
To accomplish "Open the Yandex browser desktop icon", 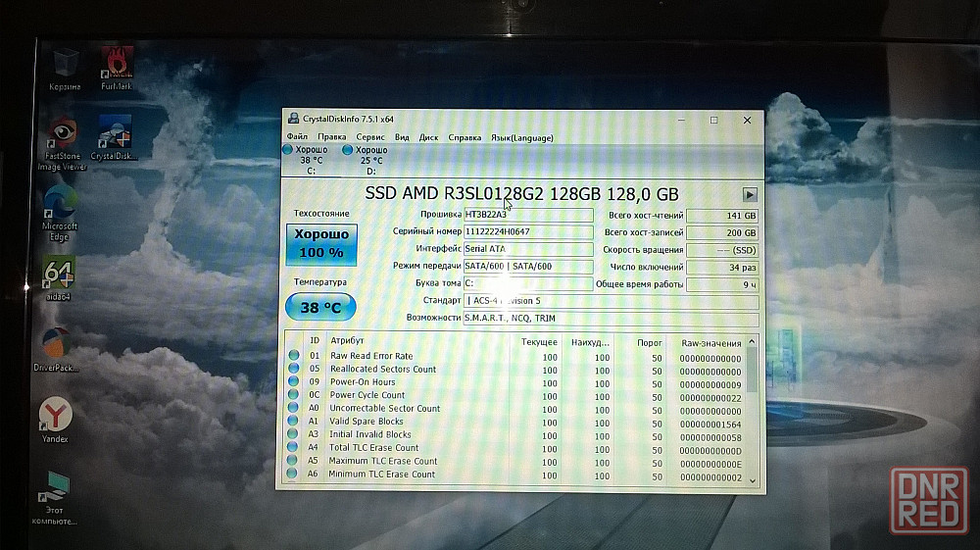I will (x=55, y=420).
